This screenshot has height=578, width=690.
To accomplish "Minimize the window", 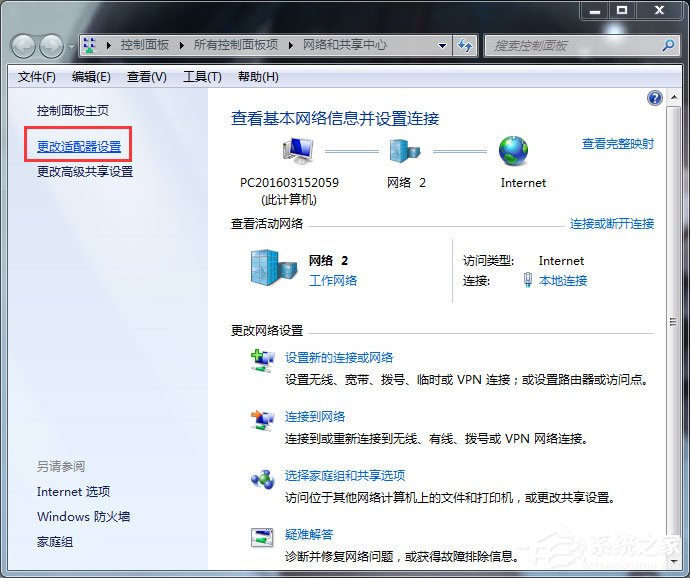I will pos(595,11).
